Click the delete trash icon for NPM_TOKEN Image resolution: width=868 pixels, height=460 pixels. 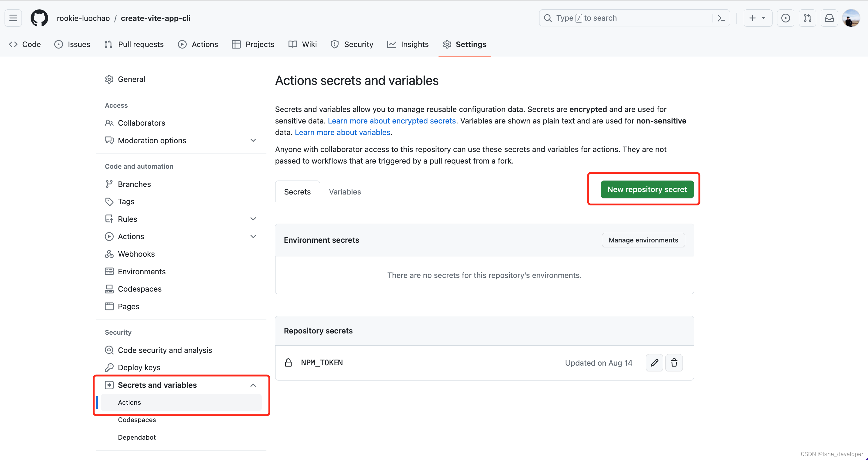coord(675,362)
